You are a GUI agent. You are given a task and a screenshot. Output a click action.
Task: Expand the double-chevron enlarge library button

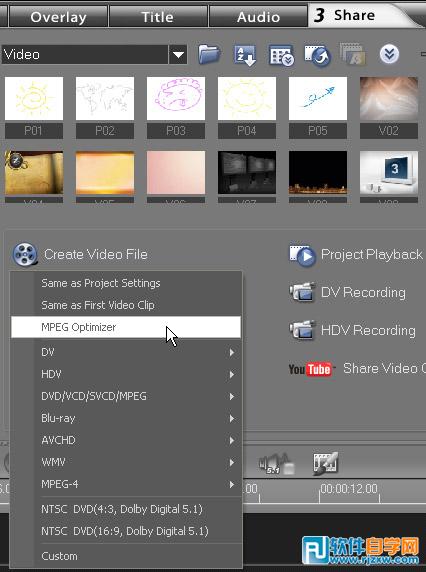(x=389, y=55)
